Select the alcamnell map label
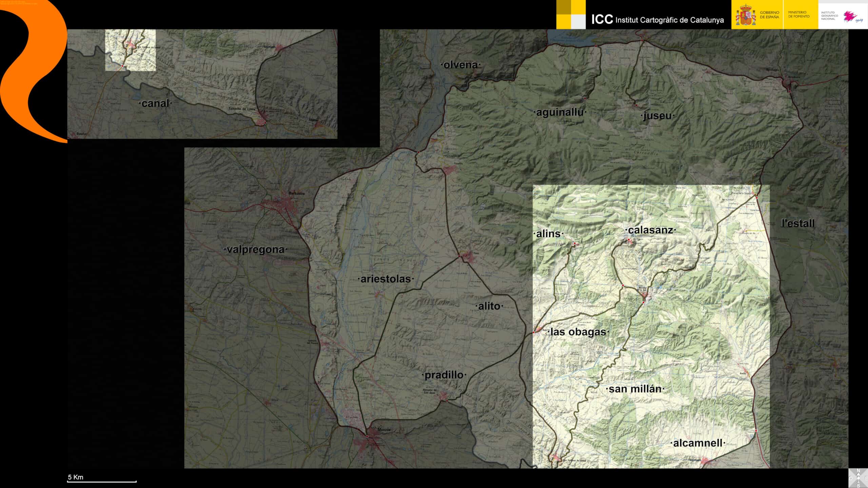 [x=697, y=443]
